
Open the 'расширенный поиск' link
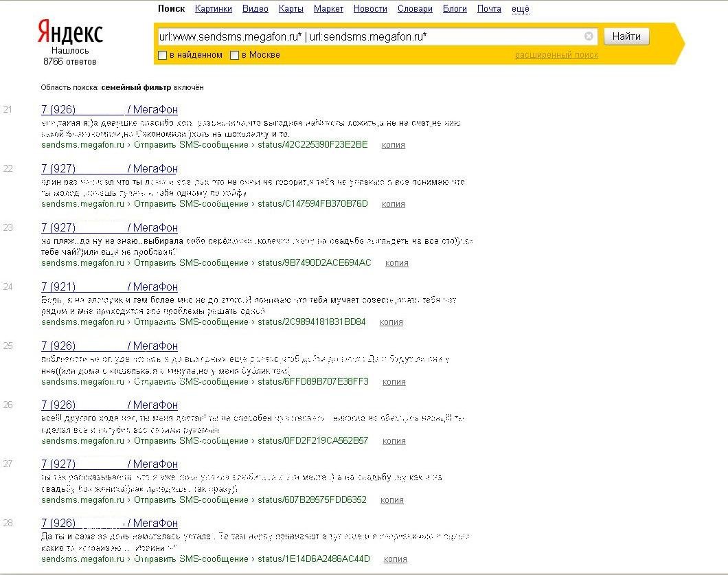[x=557, y=55]
